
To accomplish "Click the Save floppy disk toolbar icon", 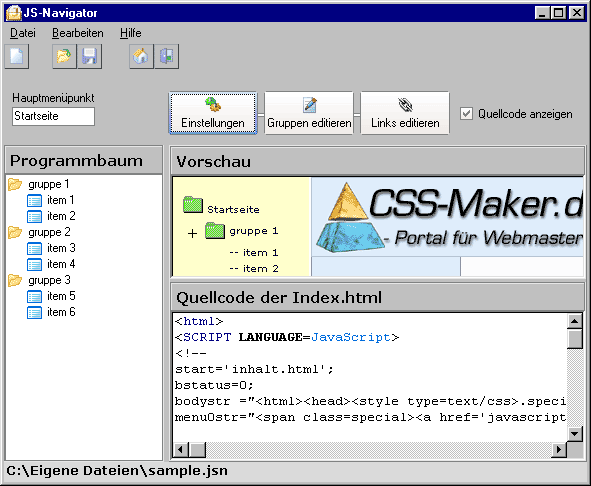I will coord(89,57).
